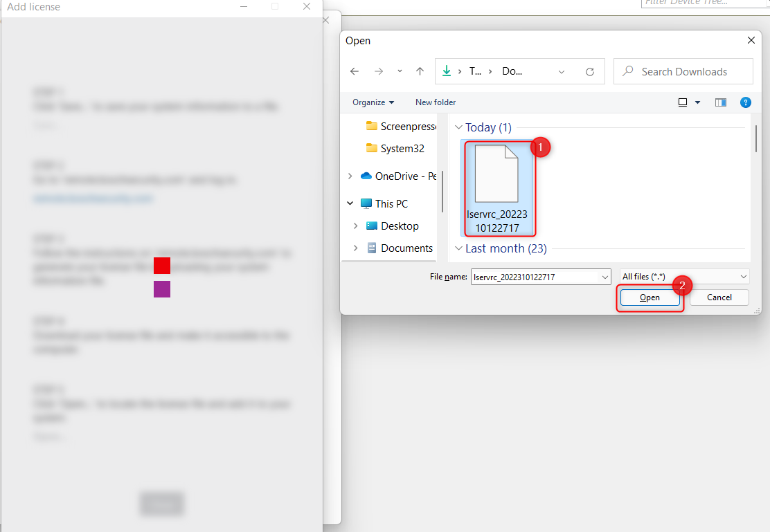Open the help question mark icon

[x=746, y=102]
